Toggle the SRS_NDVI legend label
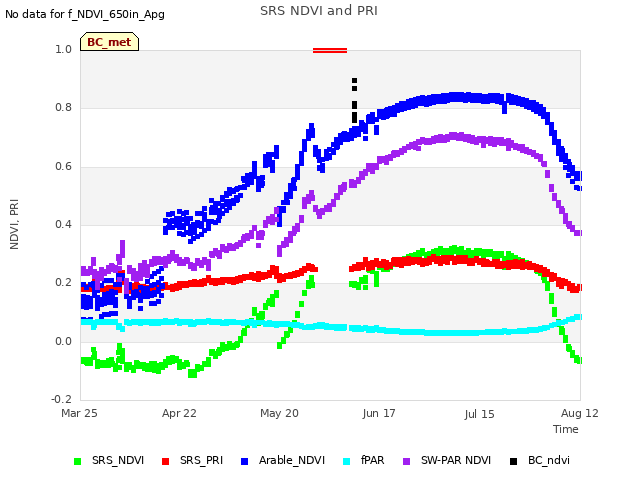 click(x=118, y=460)
